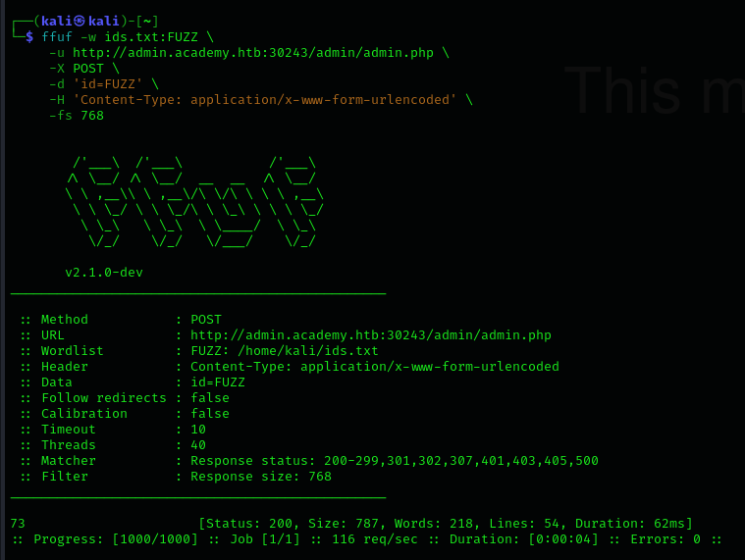
Task: Click the Follow redirects false value
Action: (209, 397)
